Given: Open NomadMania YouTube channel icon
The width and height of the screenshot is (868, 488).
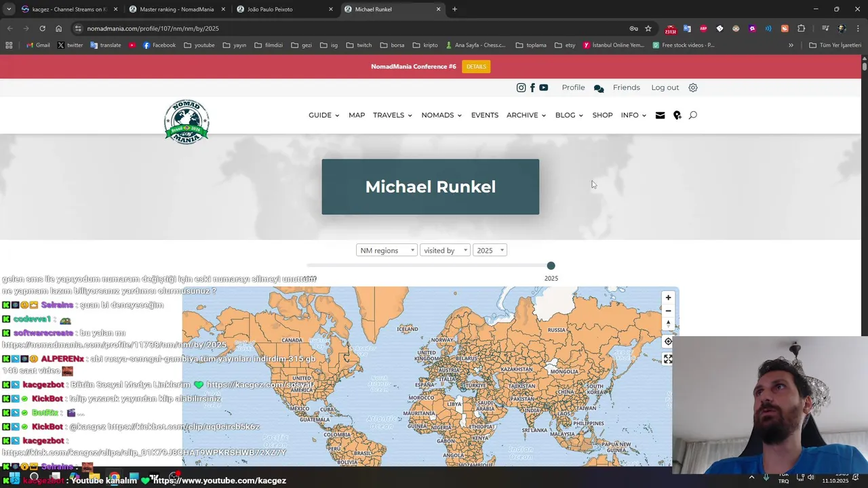Looking at the screenshot, I should [x=544, y=87].
